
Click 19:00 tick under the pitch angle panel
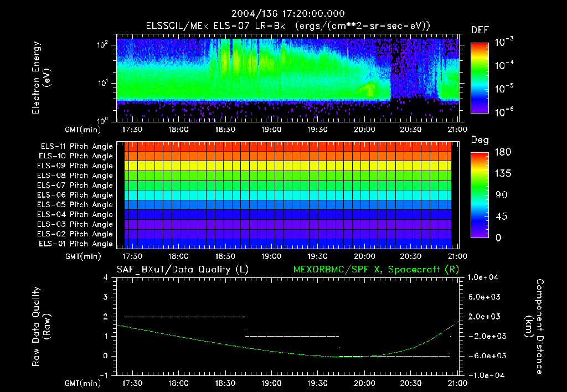[x=271, y=256]
